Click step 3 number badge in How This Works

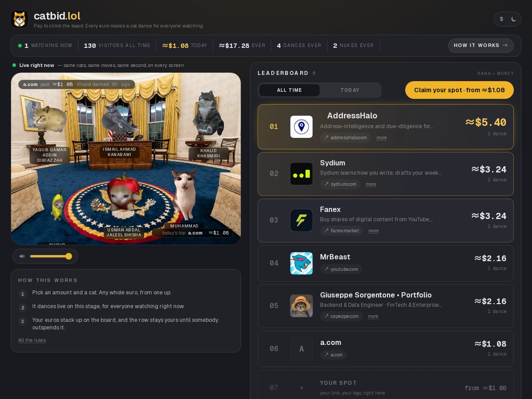(23, 321)
